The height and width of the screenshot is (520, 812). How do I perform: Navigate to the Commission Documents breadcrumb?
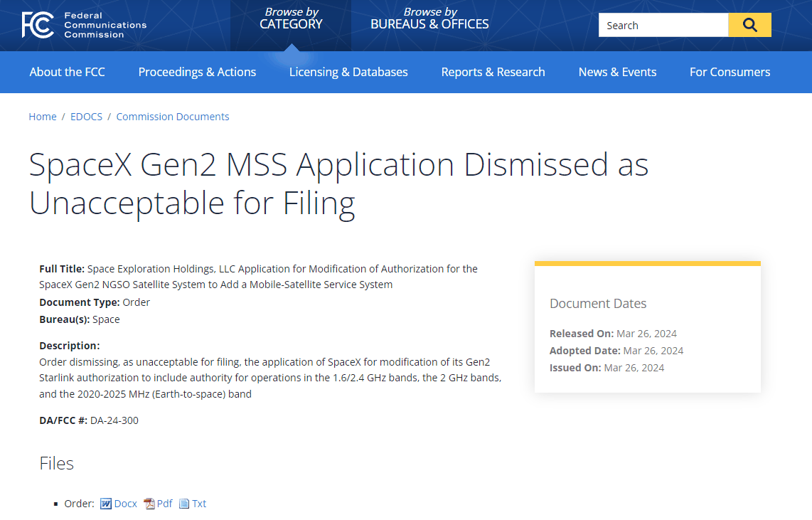tap(173, 117)
